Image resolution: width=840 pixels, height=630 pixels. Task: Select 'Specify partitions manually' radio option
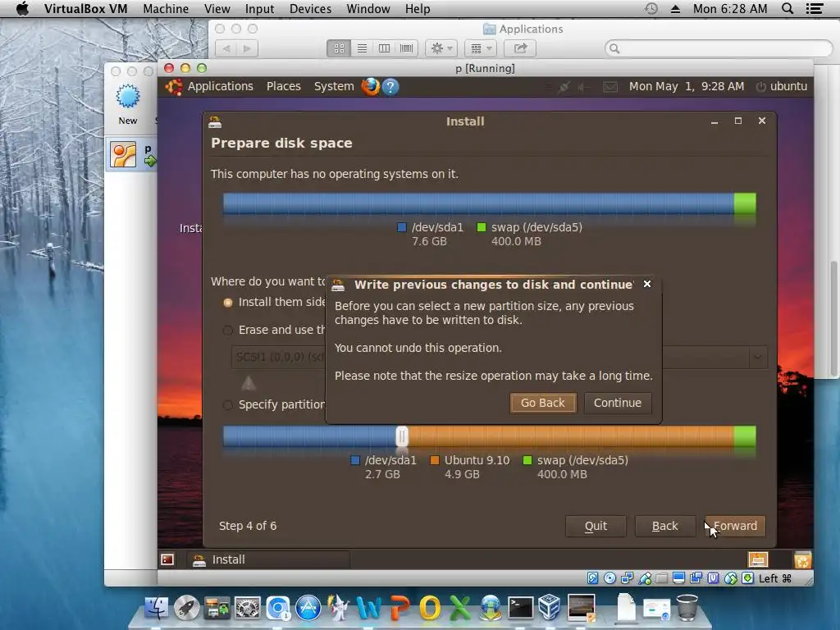pos(228,405)
